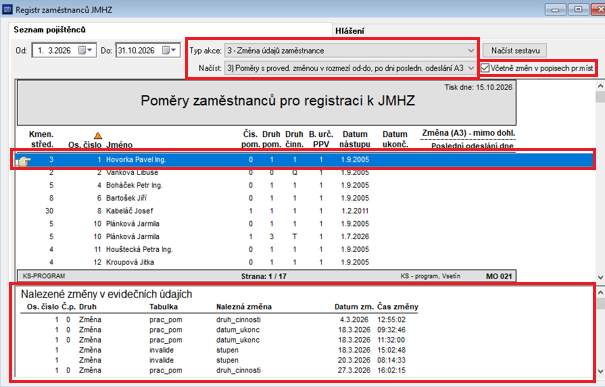The width and height of the screenshot is (605, 387).
Task: Click change row with time 12:55:02
Action: pos(218,319)
